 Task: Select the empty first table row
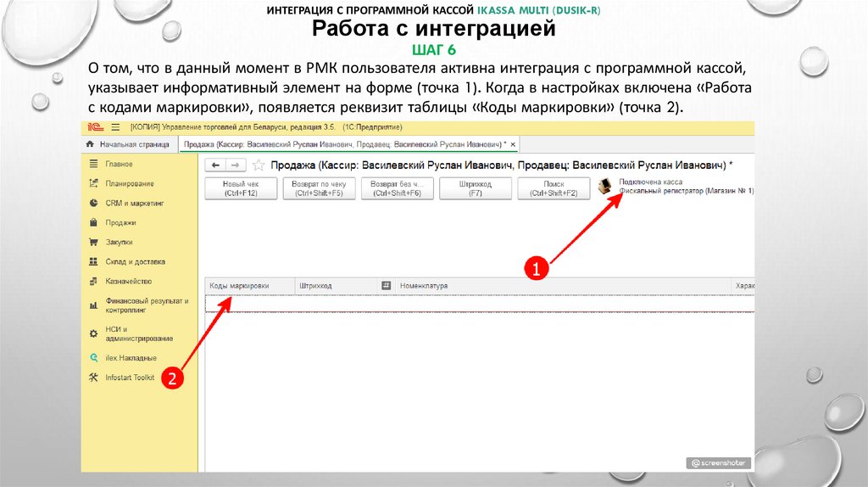point(480,304)
